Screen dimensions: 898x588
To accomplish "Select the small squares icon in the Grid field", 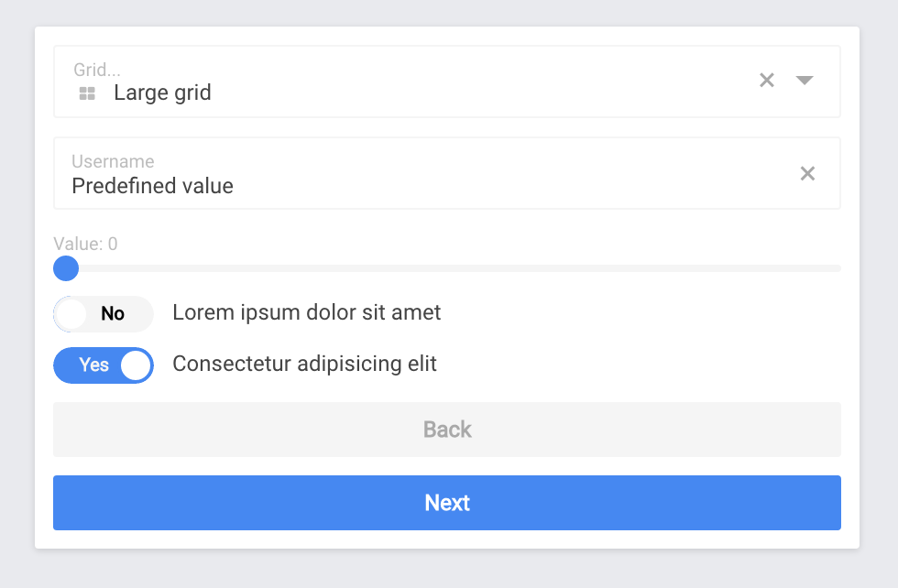I will (87, 93).
